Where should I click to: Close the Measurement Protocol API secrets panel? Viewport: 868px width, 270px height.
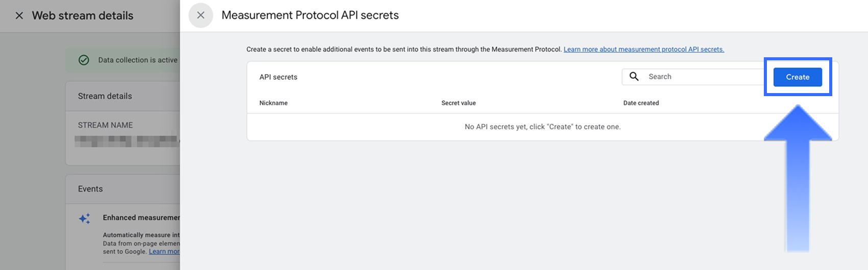click(201, 15)
